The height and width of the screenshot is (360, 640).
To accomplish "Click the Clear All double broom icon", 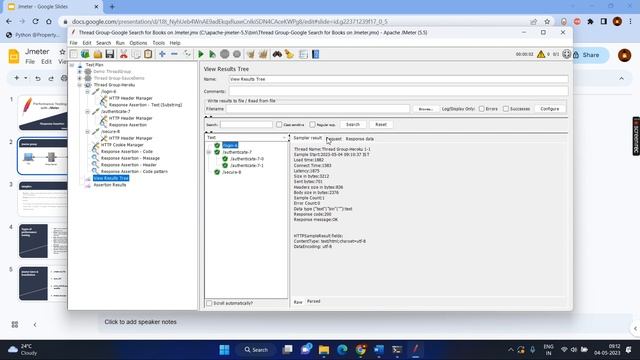I will click(263, 54).
